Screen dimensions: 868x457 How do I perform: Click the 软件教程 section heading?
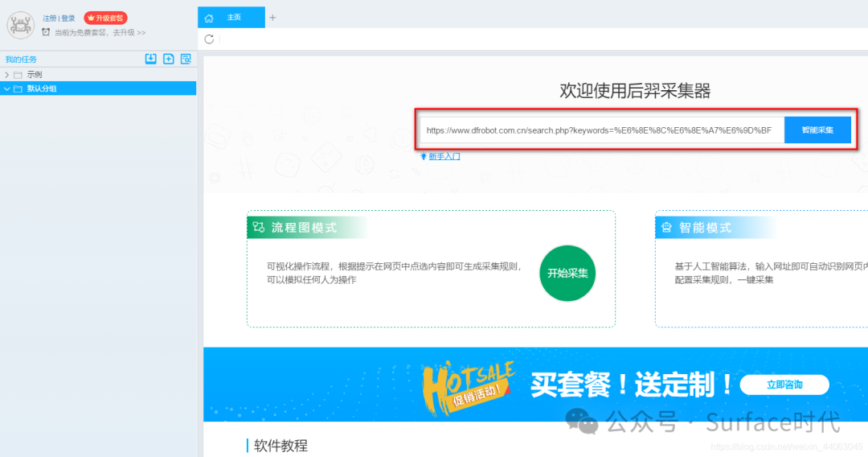point(280,446)
